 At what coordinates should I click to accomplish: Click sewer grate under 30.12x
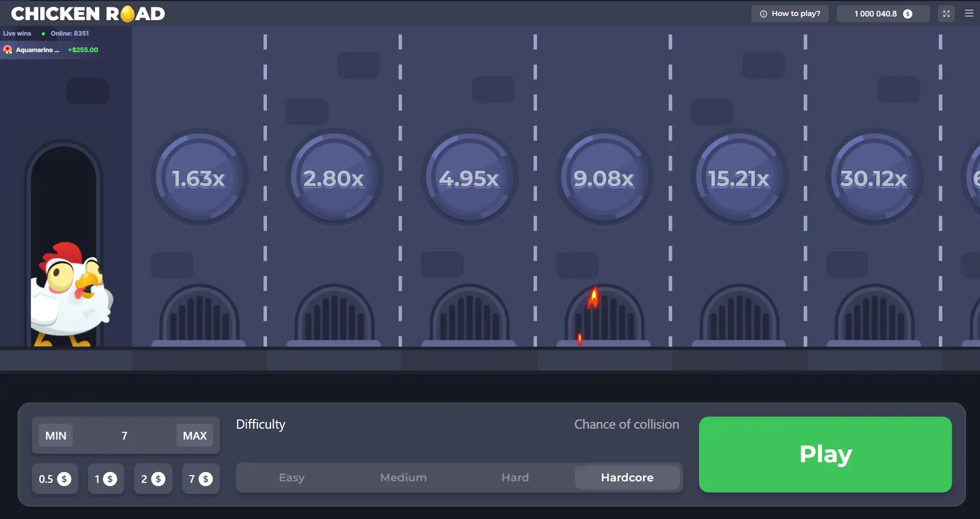point(875,315)
